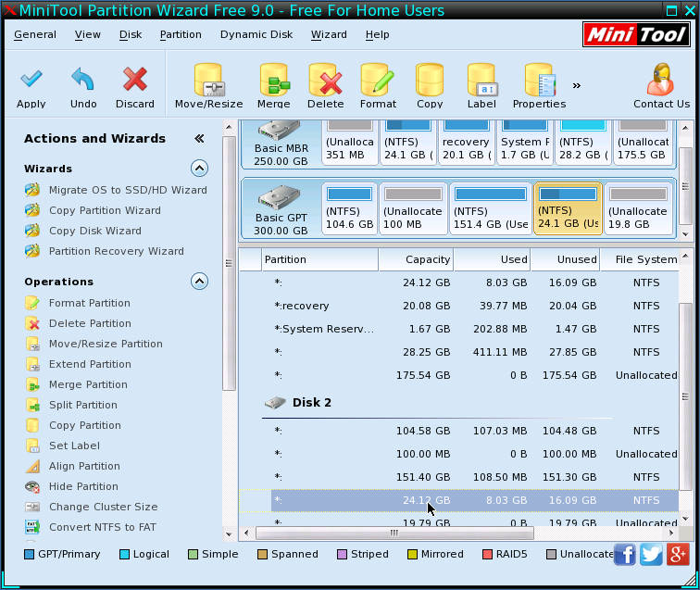Choose the Split Partition operation
This screenshot has height=590, width=700.
(83, 405)
